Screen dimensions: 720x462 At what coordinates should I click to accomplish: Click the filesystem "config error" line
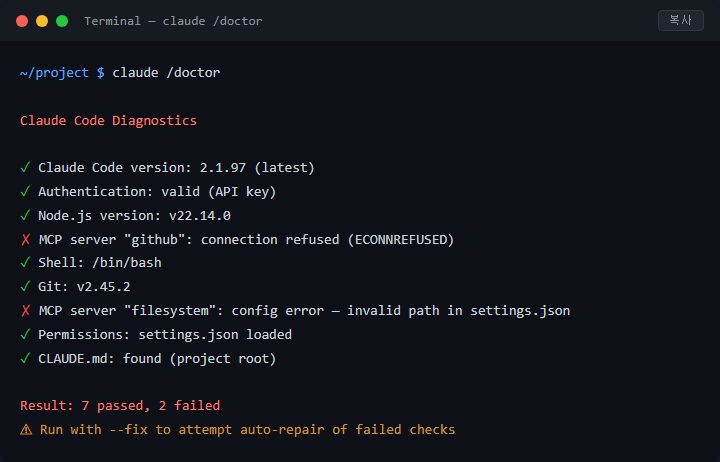pos(304,311)
